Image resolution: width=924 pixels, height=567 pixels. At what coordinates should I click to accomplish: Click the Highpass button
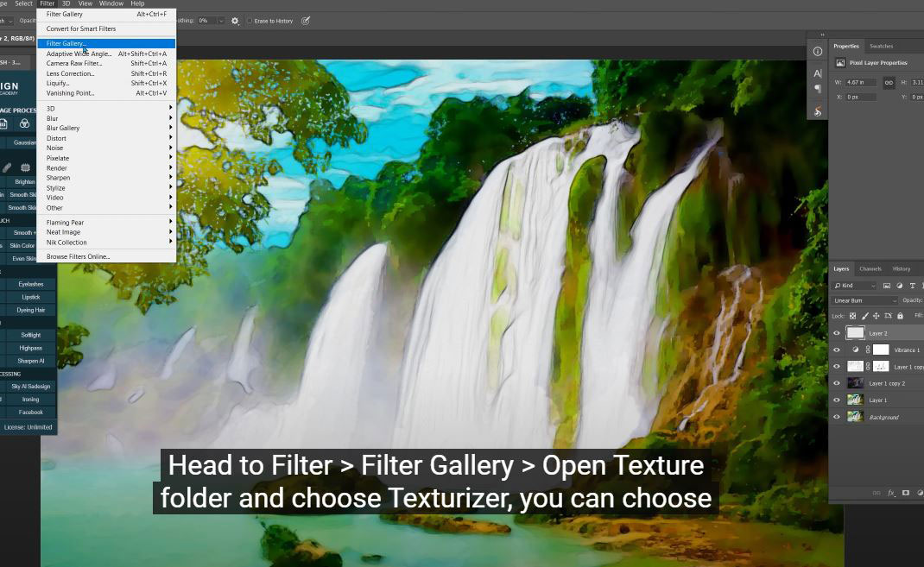pyautogui.click(x=30, y=348)
